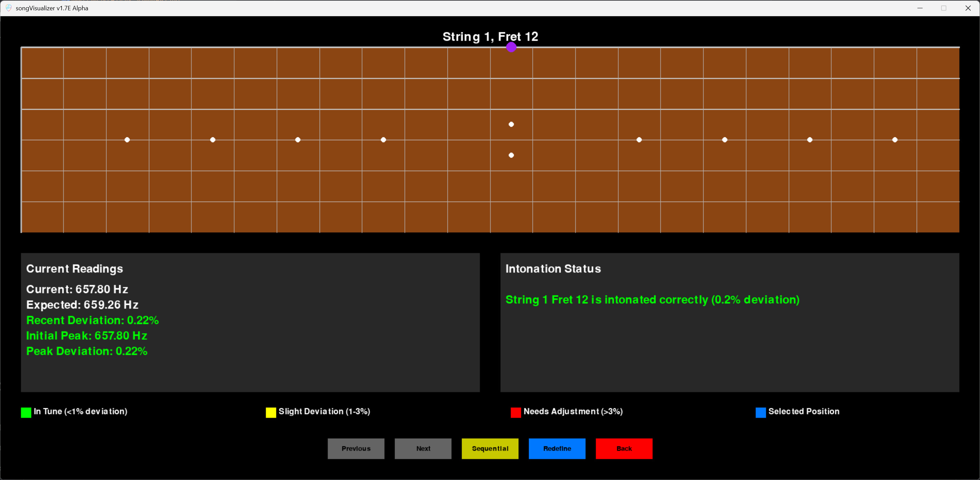Image resolution: width=980 pixels, height=480 pixels.
Task: Click the fret marker dot at fret 3
Action: (127, 140)
